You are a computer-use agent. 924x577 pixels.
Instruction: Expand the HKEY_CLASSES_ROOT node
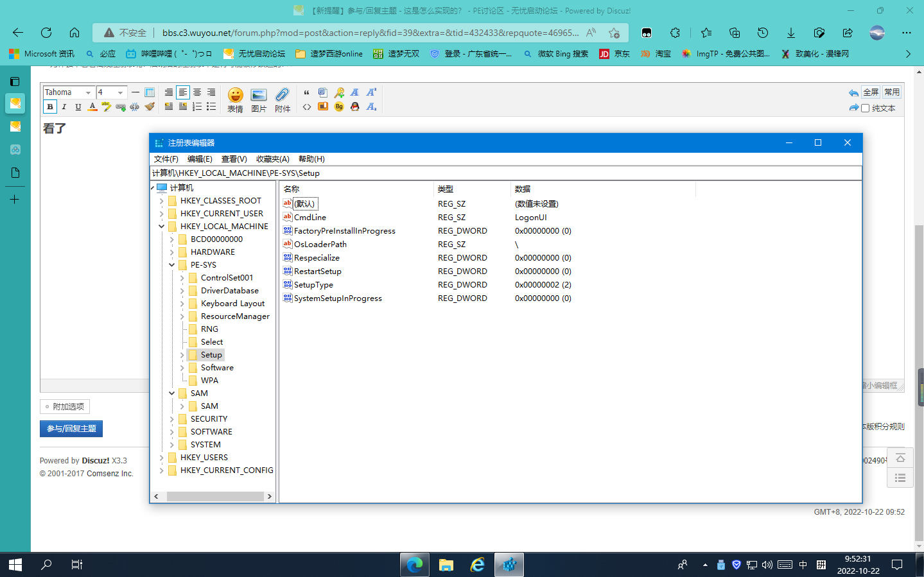(x=161, y=201)
